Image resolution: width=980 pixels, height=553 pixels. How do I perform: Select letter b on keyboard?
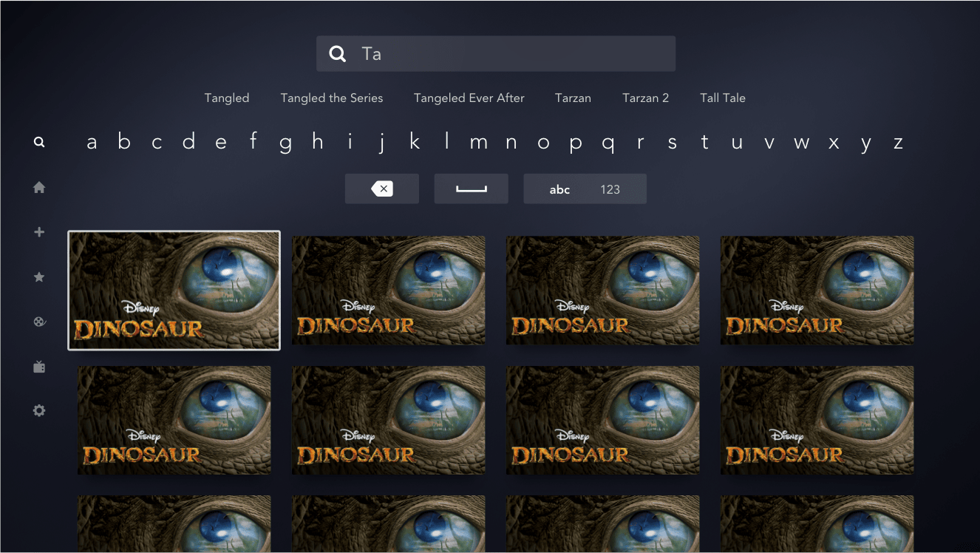124,141
